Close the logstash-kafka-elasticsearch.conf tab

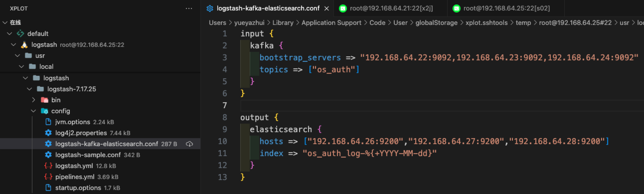[326, 8]
